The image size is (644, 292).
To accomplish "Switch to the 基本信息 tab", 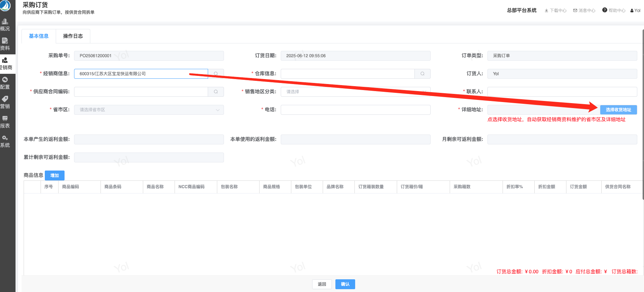I will 39,36.
